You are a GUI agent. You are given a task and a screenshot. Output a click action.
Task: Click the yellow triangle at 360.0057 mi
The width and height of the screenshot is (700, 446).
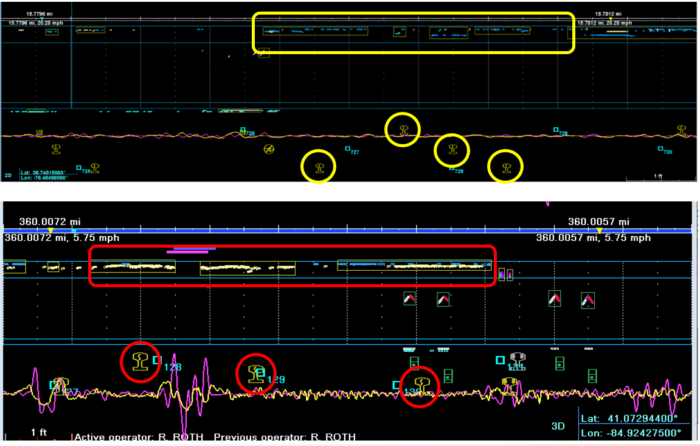tap(600, 230)
